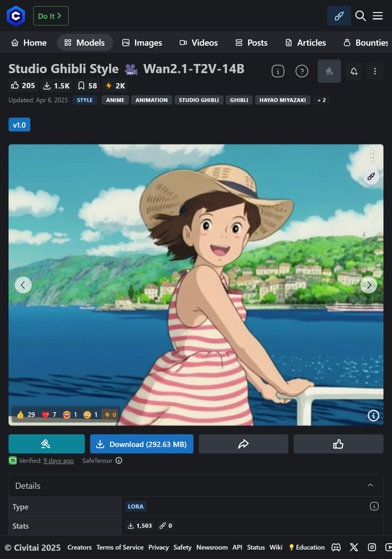392x559 pixels.
Task: Select the v1.0 version chip
Action: click(x=19, y=125)
